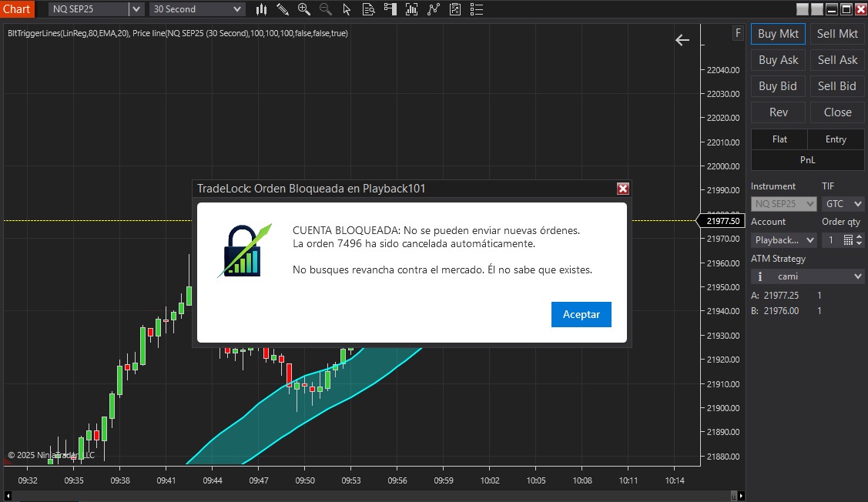This screenshot has height=502, width=868.
Task: Click the CUENTA BLOQUEADA message line
Action: click(436, 231)
